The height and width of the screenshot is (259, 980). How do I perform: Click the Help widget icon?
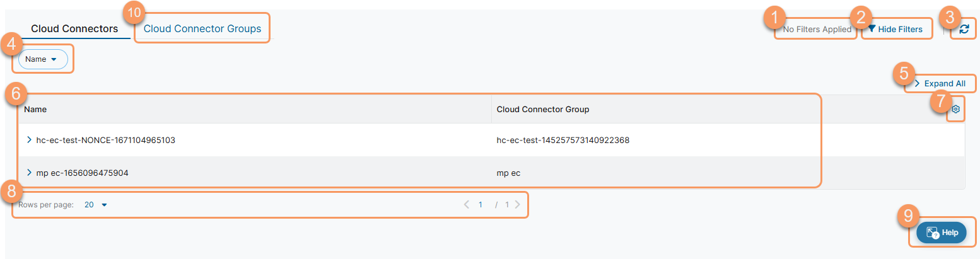coord(933,233)
